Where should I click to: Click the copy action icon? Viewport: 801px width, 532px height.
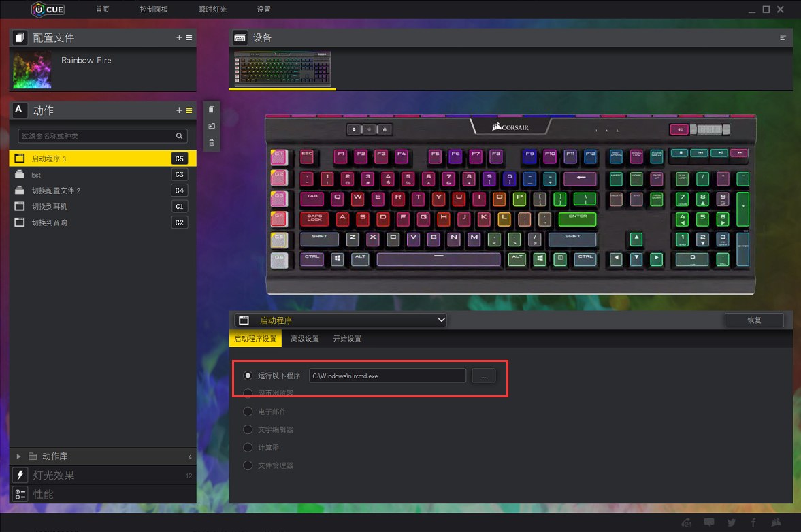pyautogui.click(x=212, y=110)
